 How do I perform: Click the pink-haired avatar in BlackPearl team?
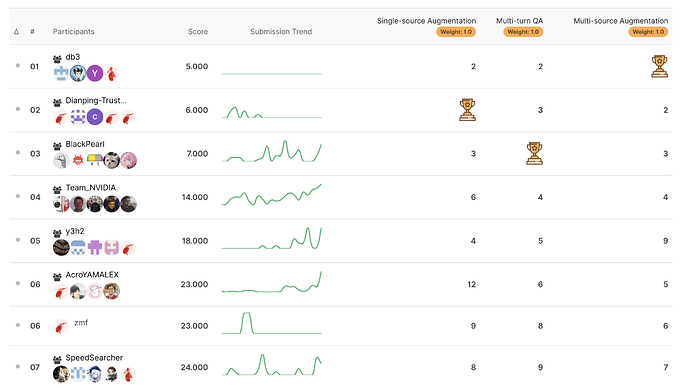(x=128, y=161)
